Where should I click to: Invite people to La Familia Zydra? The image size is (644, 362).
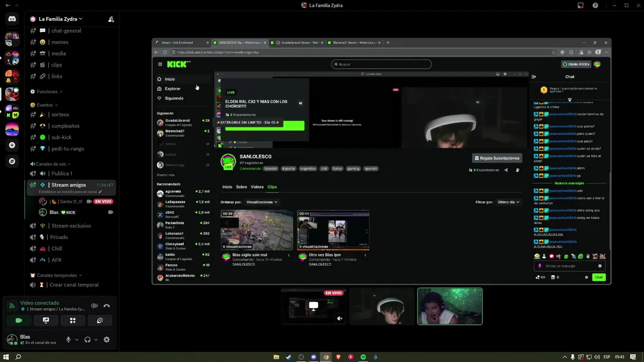point(111,19)
